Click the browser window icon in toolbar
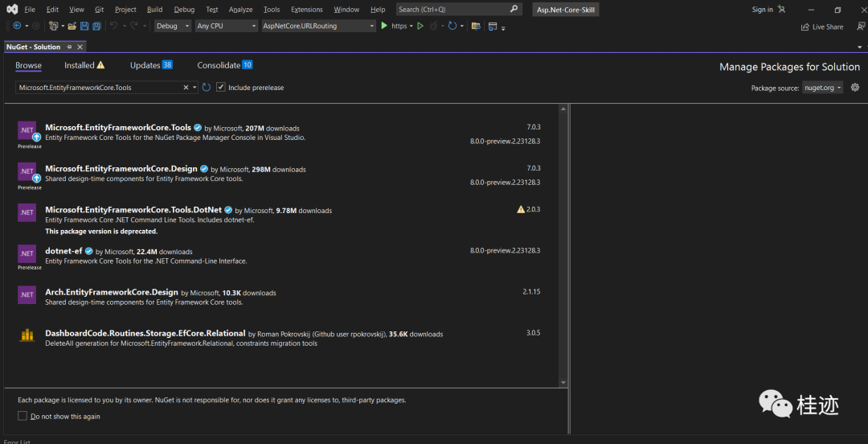The height and width of the screenshot is (444, 868). (493, 26)
